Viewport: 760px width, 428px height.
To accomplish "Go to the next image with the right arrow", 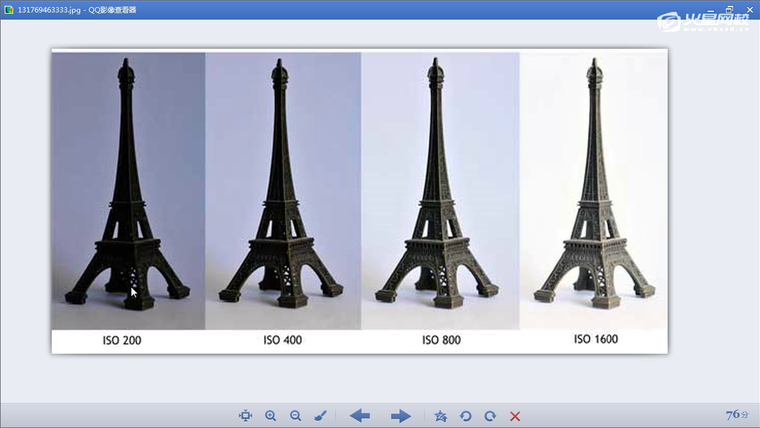I will coord(401,416).
